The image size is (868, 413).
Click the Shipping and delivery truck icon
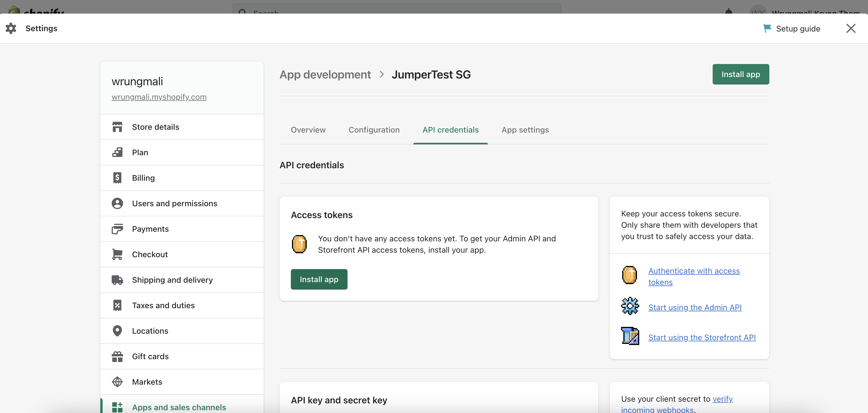pos(117,280)
